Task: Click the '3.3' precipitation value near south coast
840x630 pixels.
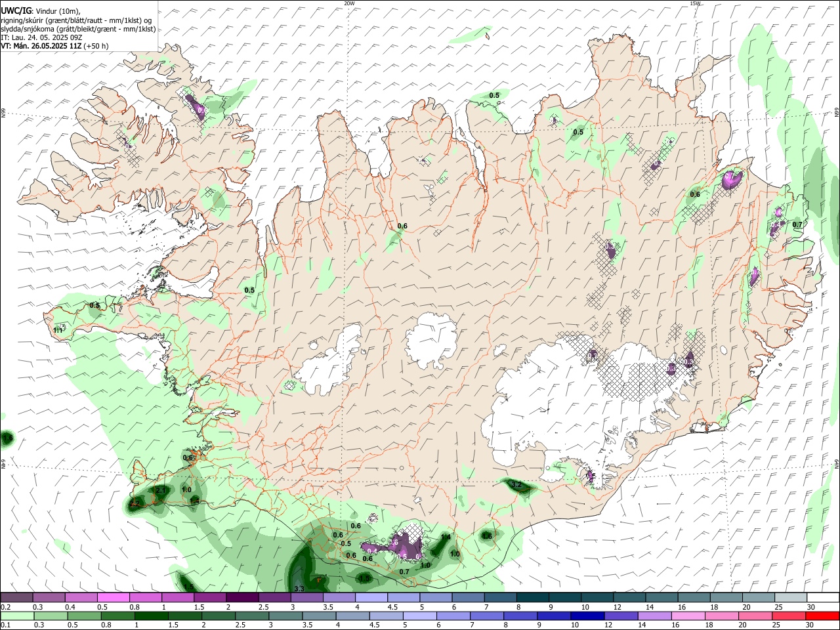Action: (299, 589)
